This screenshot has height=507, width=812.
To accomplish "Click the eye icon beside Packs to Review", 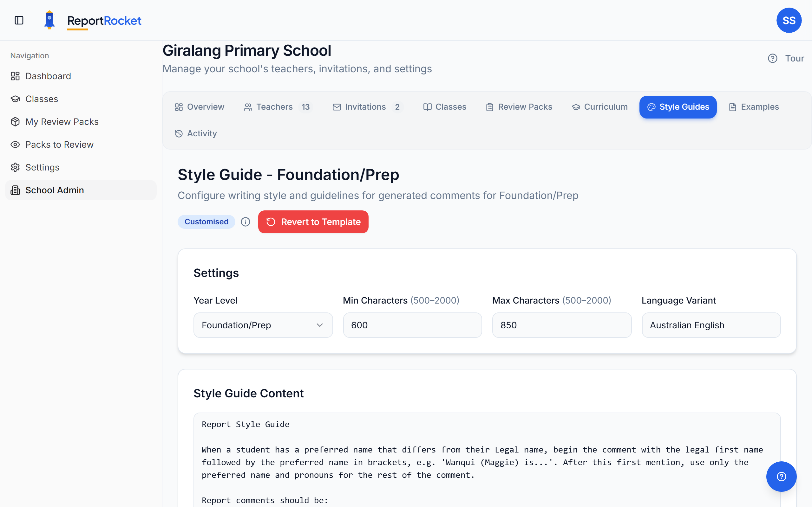I will point(15,144).
